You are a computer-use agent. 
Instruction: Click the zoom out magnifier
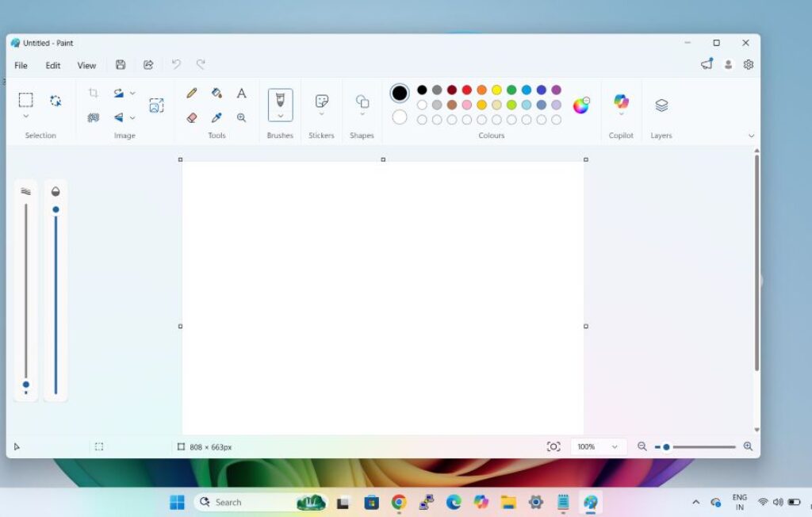pos(642,446)
